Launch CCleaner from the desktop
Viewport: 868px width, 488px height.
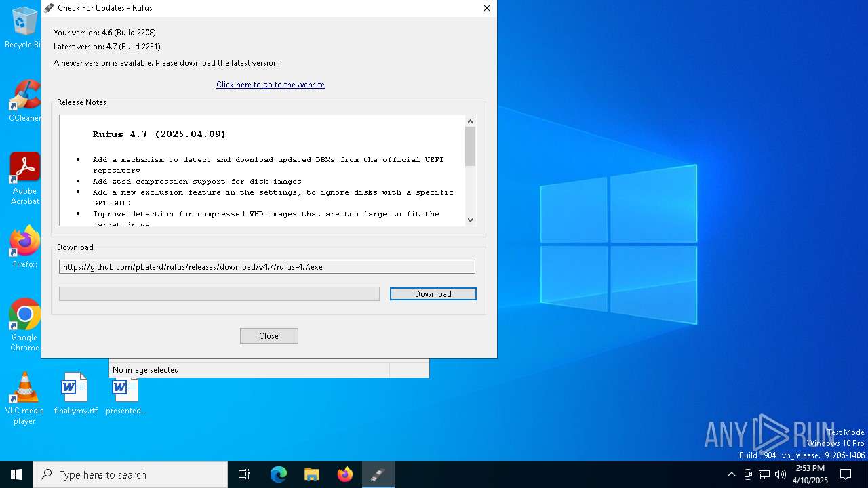(x=24, y=101)
